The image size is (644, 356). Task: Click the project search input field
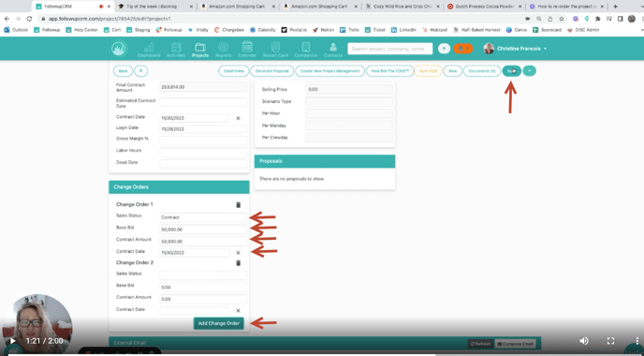point(389,49)
